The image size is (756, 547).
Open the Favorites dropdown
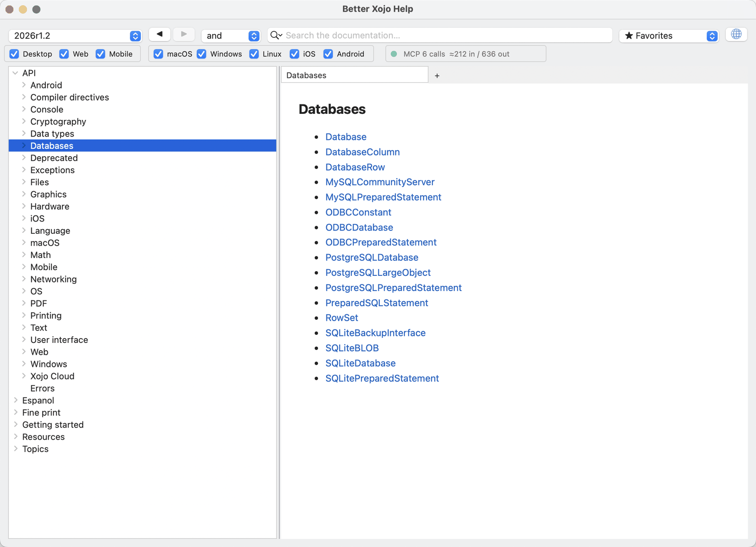[669, 36]
